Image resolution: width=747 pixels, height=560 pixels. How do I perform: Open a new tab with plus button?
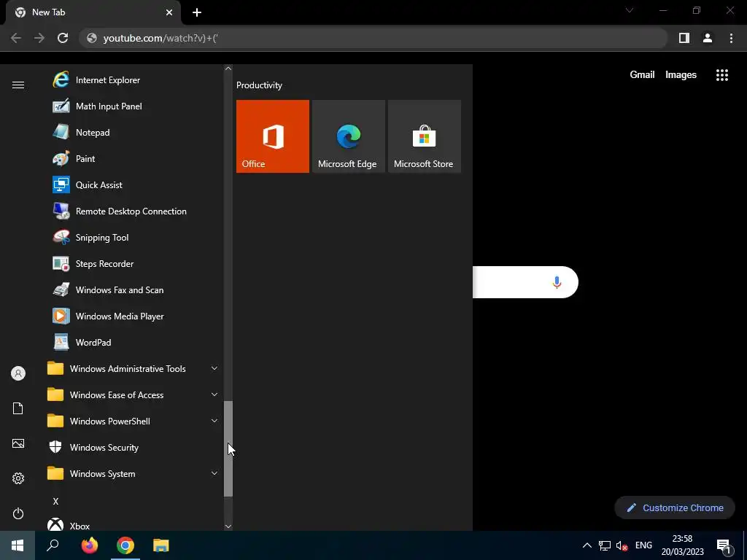[197, 13]
